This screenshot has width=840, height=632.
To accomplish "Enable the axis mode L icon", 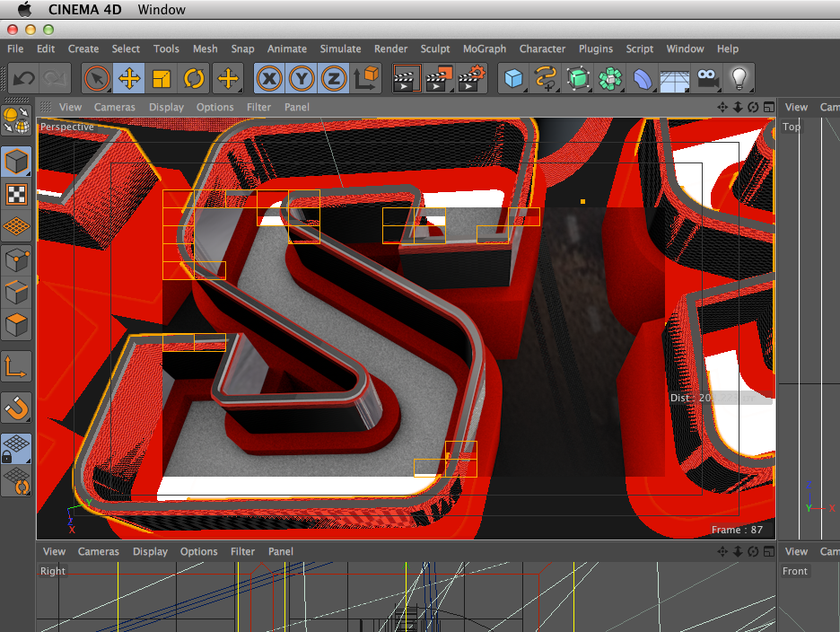I will [16, 367].
